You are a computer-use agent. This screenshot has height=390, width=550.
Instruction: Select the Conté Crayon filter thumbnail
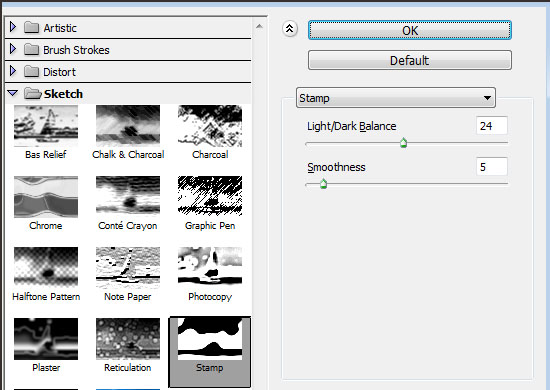(128, 197)
